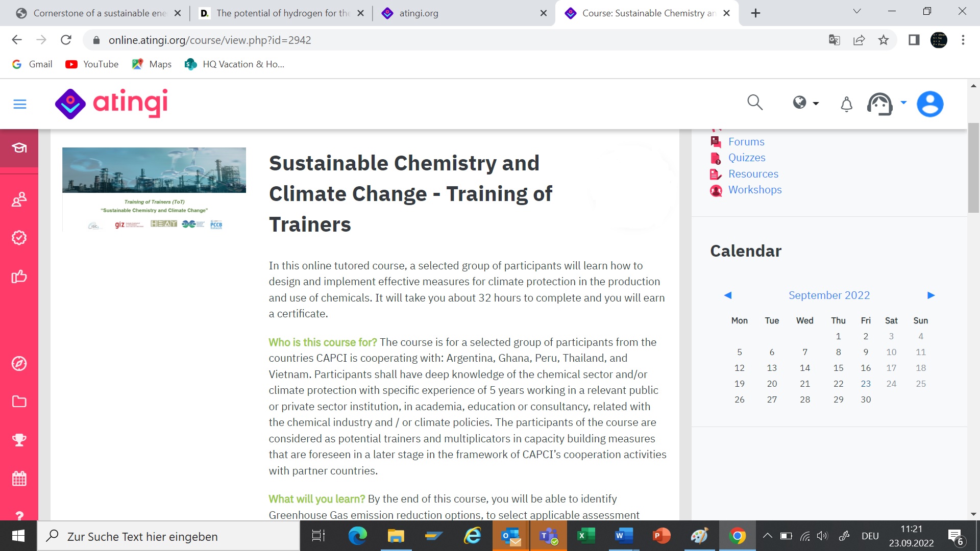The height and width of the screenshot is (551, 980).
Task: Open the Quizzes link in the sidebar
Action: tap(747, 158)
